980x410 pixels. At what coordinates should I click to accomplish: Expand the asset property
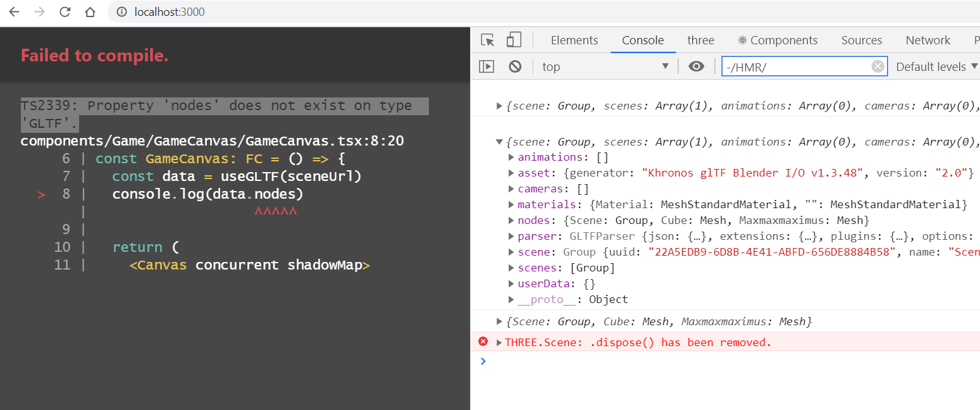511,173
